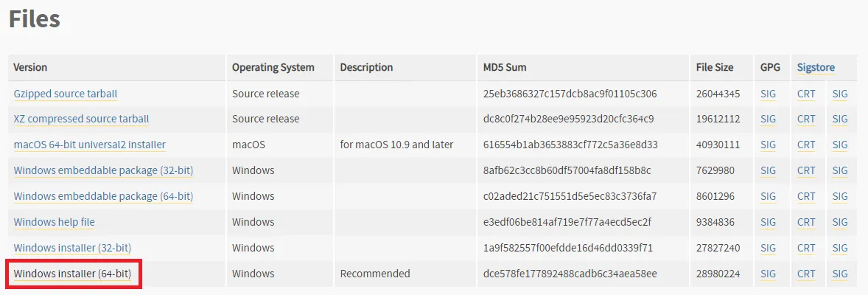Open Sigstore SIG for Windows installer 32-bit

[840, 248]
